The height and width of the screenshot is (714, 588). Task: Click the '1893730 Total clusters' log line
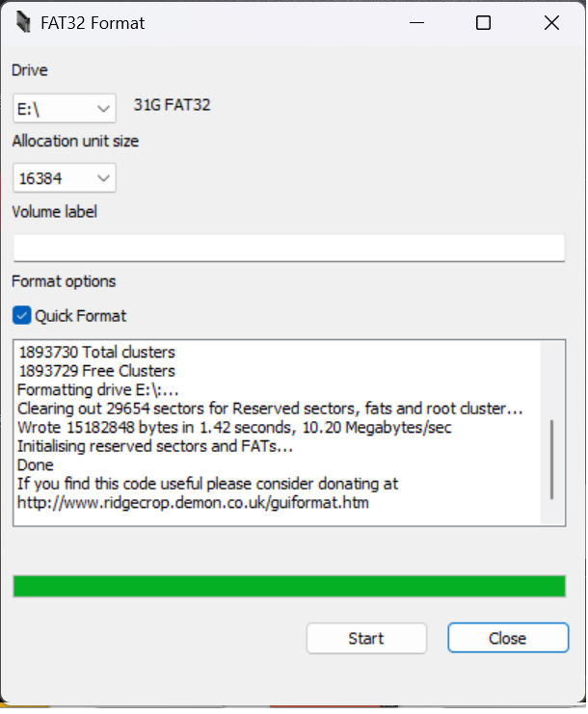pyautogui.click(x=96, y=352)
